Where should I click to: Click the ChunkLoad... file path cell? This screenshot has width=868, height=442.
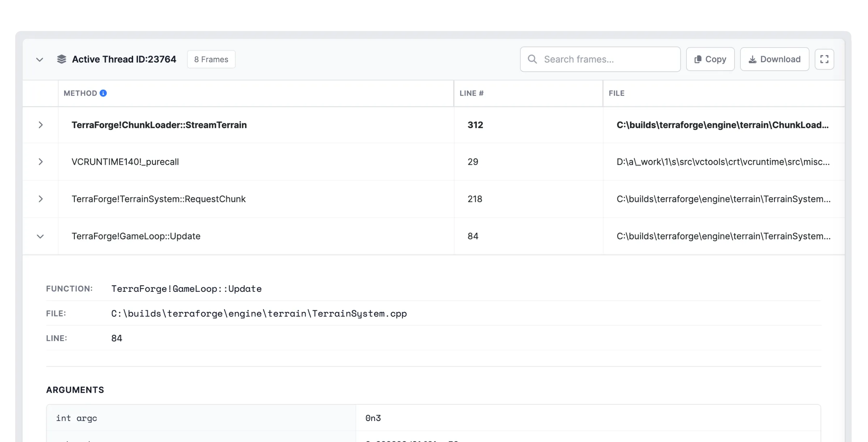723,125
